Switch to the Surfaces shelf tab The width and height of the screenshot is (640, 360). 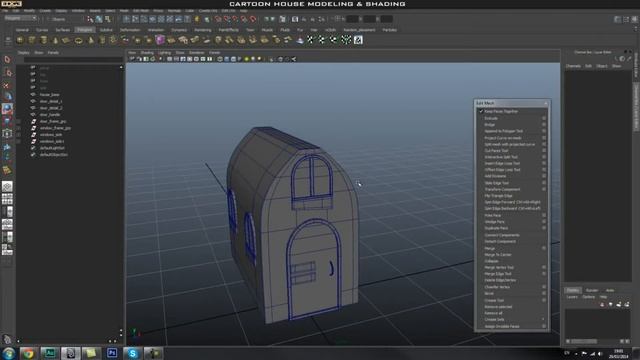[62, 30]
